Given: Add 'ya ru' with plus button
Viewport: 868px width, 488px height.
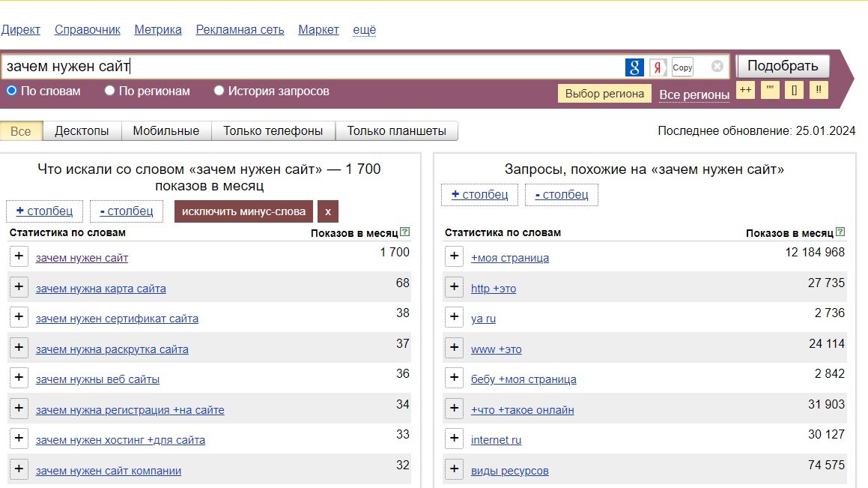Looking at the screenshot, I should (455, 316).
